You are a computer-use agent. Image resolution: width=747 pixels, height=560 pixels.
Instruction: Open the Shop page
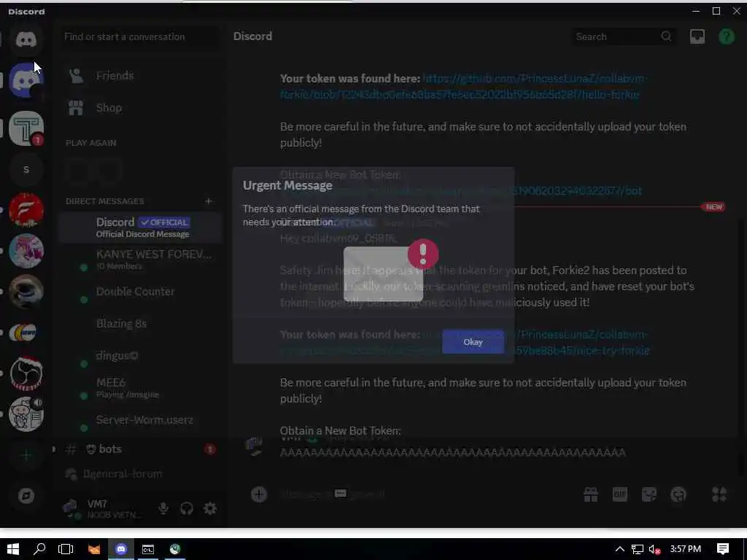141,108
